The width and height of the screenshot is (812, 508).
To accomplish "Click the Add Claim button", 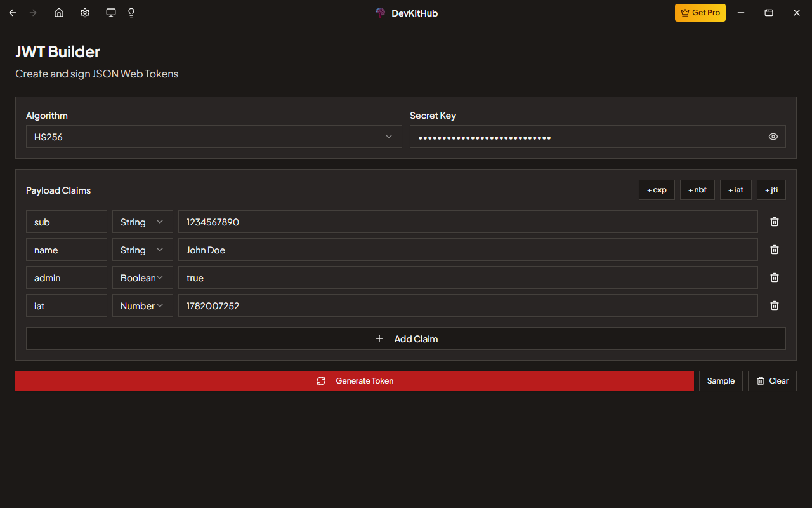I will [406, 338].
